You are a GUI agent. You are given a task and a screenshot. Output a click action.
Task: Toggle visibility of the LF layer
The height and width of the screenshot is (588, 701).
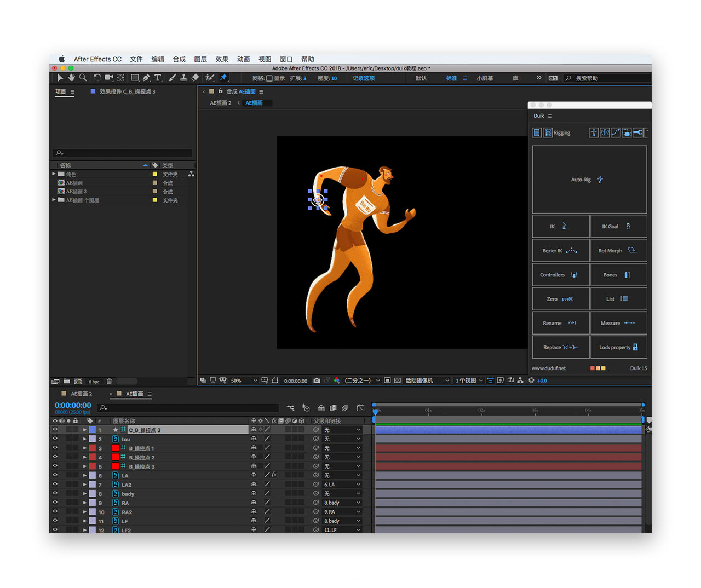(x=55, y=521)
